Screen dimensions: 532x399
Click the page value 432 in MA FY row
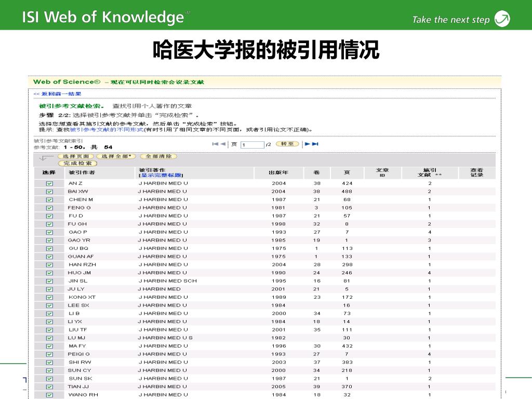click(x=347, y=346)
